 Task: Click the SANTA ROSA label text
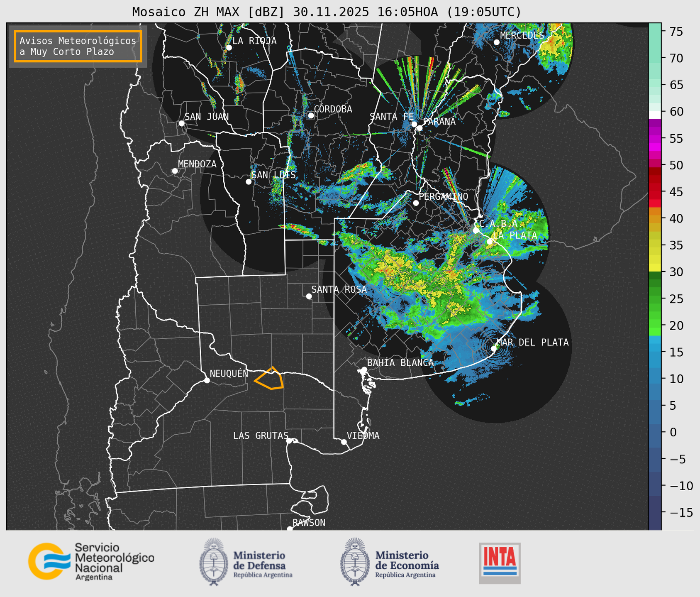click(339, 289)
